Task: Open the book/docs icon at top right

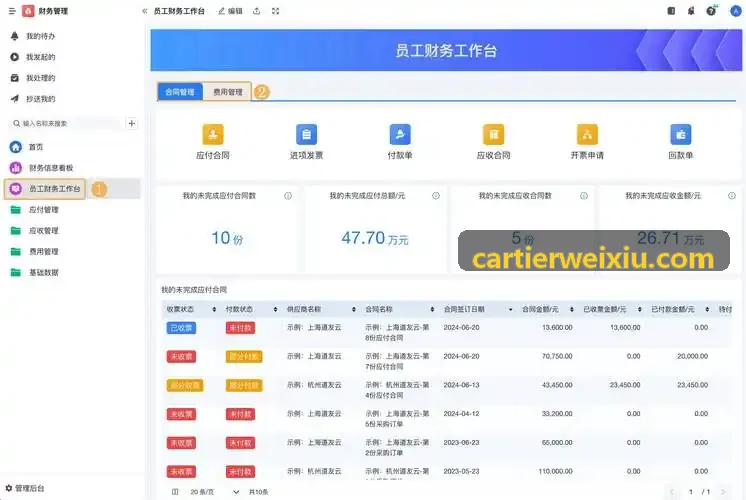Action: 671,11
